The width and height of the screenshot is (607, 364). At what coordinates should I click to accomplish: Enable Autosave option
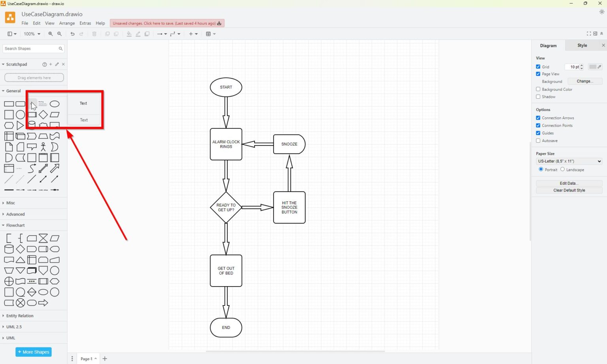538,141
